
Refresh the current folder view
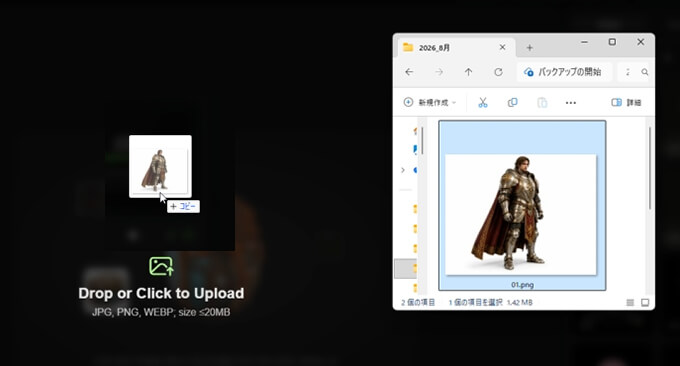click(x=498, y=72)
